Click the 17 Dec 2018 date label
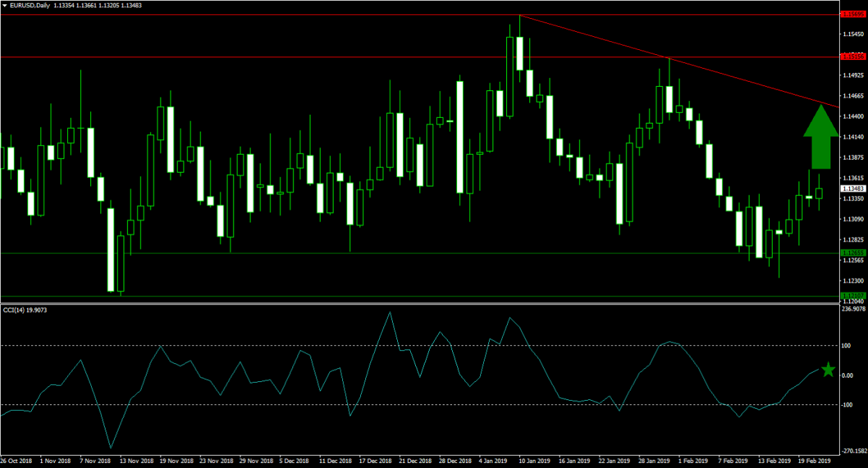The width and height of the screenshot is (868, 468). click(376, 460)
